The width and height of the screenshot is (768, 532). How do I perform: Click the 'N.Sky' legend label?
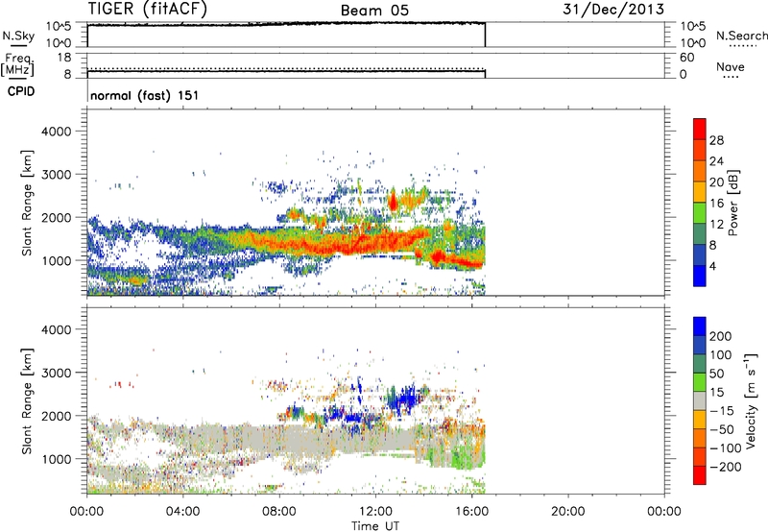18,36
